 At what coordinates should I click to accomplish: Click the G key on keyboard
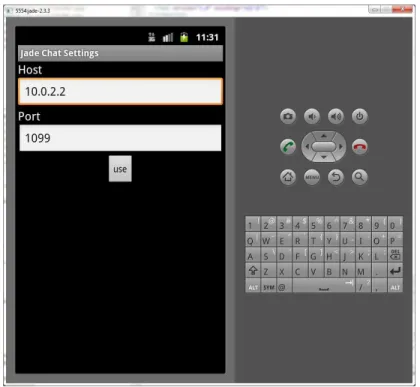pos(316,255)
